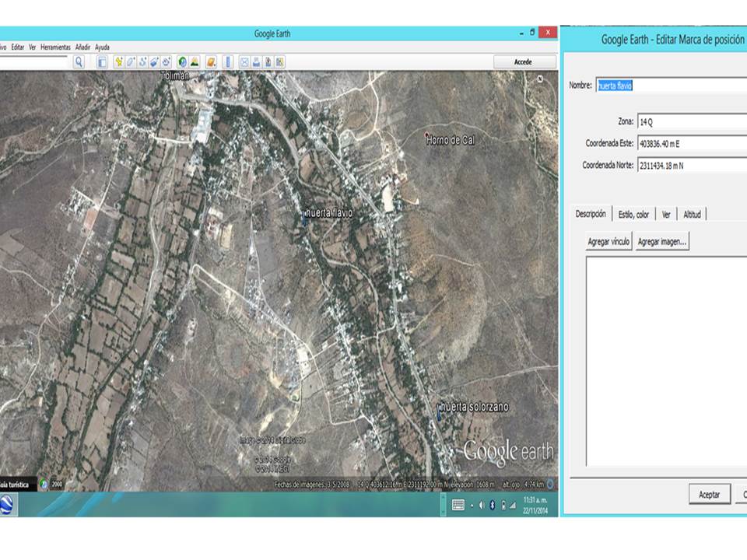Open the ruler measurement tool
The image size is (747, 560).
(228, 61)
